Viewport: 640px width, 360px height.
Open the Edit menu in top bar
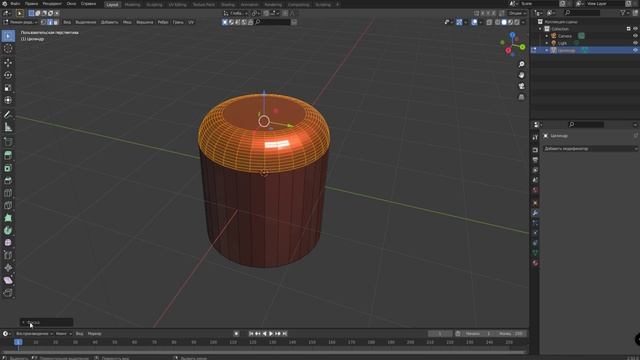31,4
